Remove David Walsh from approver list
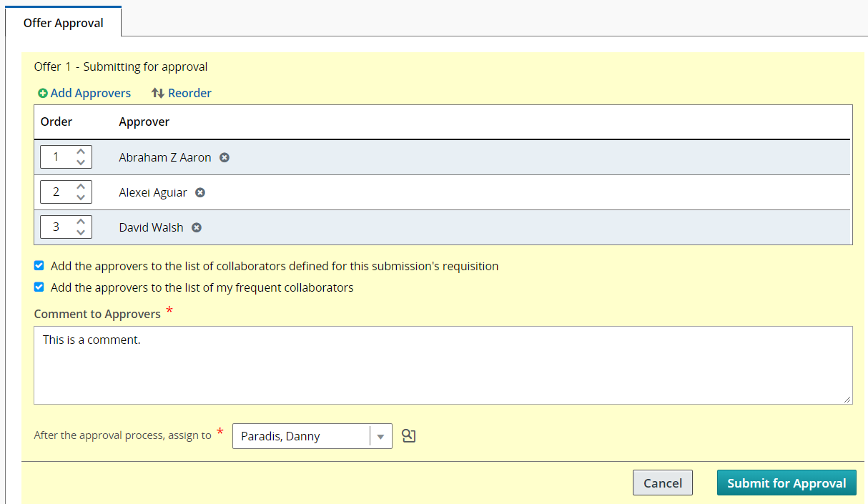Image resolution: width=868 pixels, height=504 pixels. 197,227
